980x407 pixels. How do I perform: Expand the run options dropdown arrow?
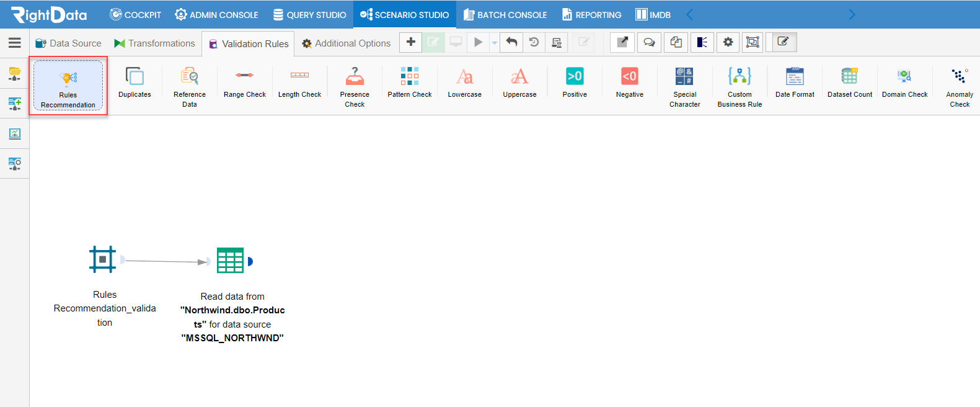pos(494,43)
